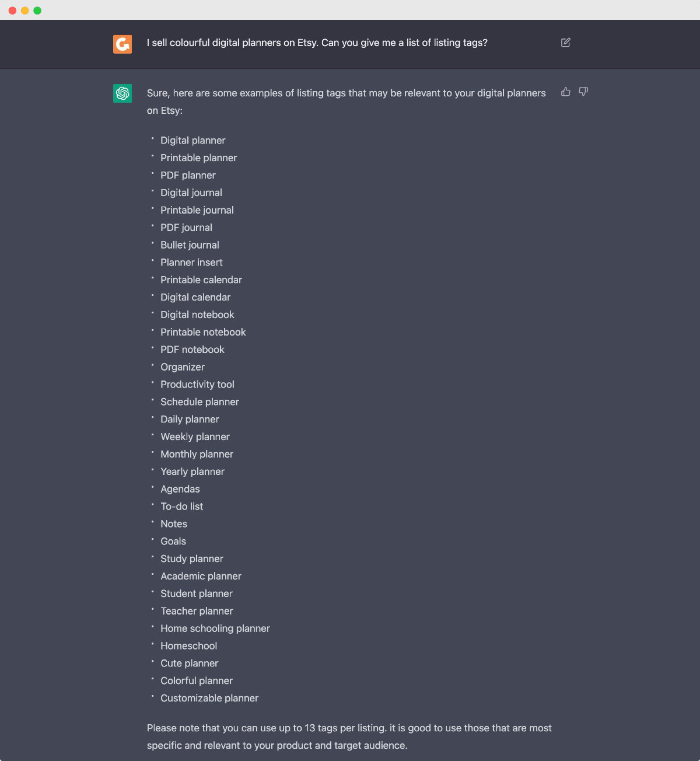Click the 'Colorful planner' tag entry
Viewport: 700px width, 761px height.
197,680
